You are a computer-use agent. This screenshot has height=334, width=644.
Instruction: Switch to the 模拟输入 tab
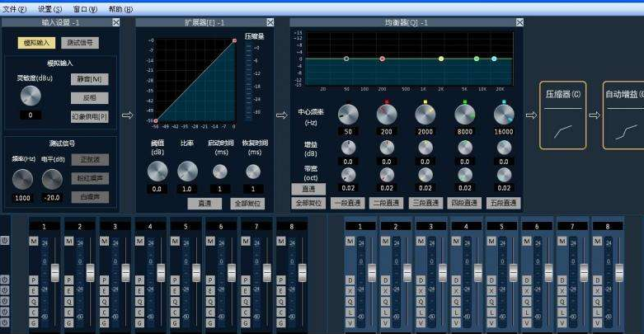[x=36, y=43]
